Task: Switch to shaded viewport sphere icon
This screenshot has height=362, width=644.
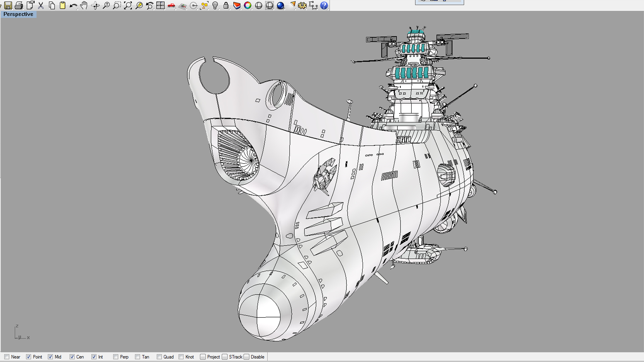Action: click(x=259, y=5)
